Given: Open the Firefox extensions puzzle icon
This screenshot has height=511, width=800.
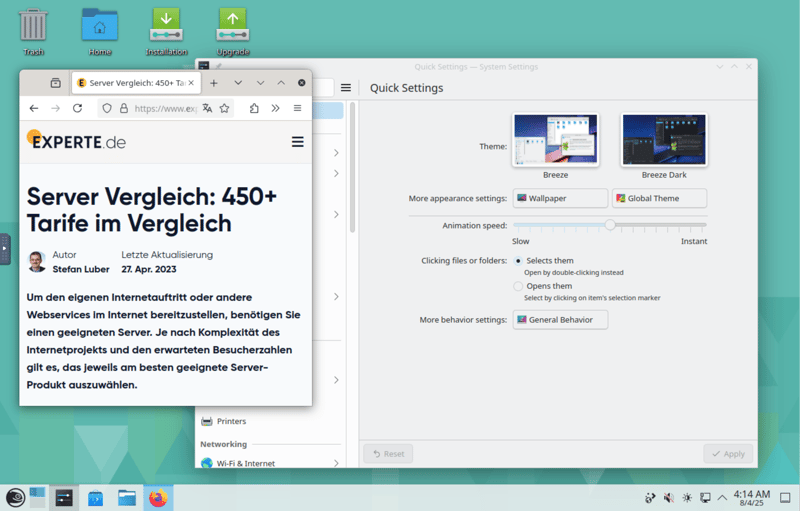Looking at the screenshot, I should (254, 108).
